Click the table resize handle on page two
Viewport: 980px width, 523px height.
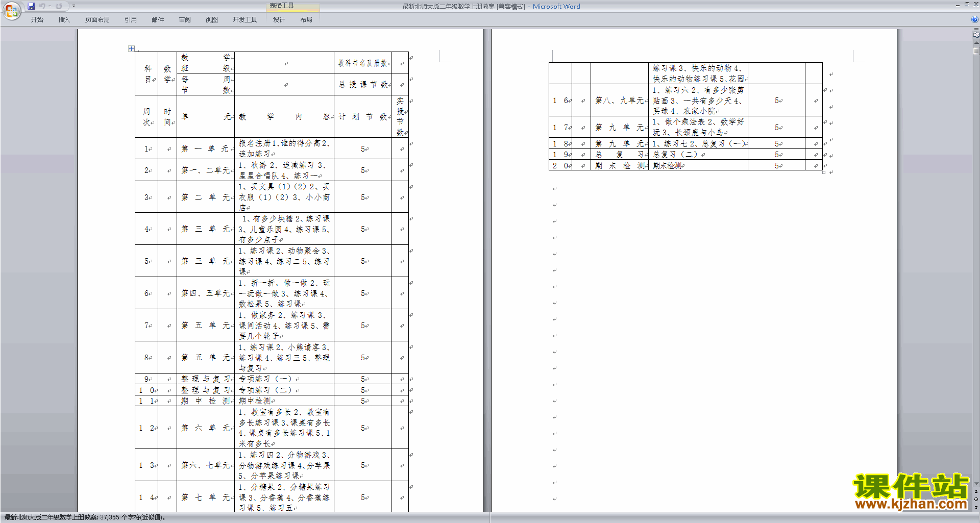click(x=824, y=172)
